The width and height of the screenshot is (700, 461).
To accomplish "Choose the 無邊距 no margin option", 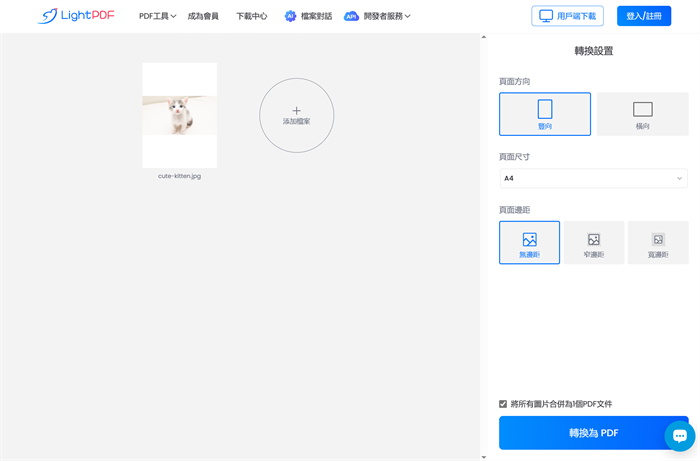I will (529, 243).
